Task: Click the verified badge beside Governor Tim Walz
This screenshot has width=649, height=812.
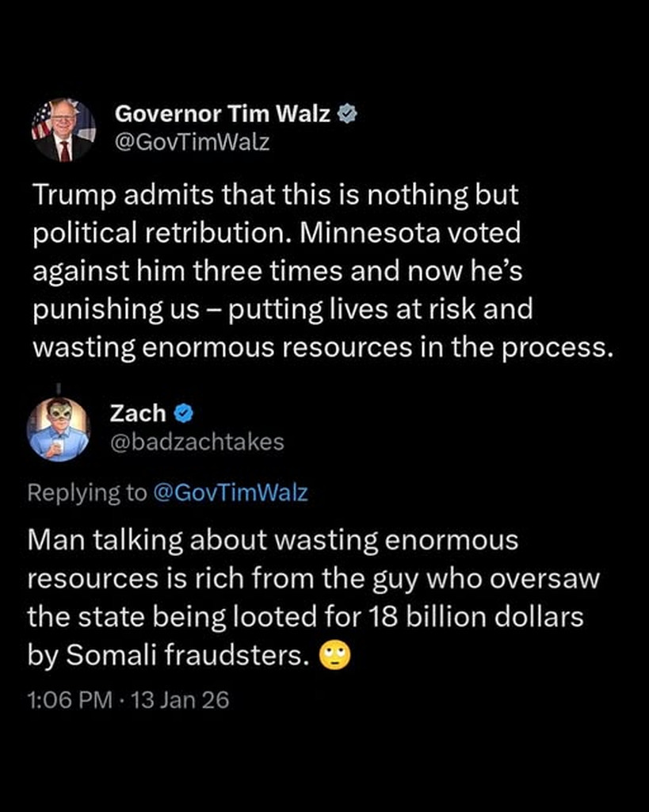Action: coord(346,114)
